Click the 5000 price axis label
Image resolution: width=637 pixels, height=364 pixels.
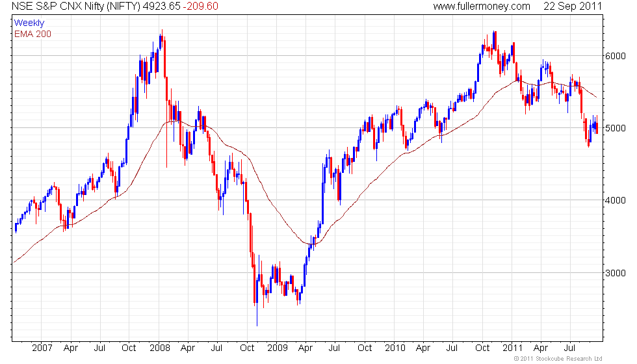(616, 128)
